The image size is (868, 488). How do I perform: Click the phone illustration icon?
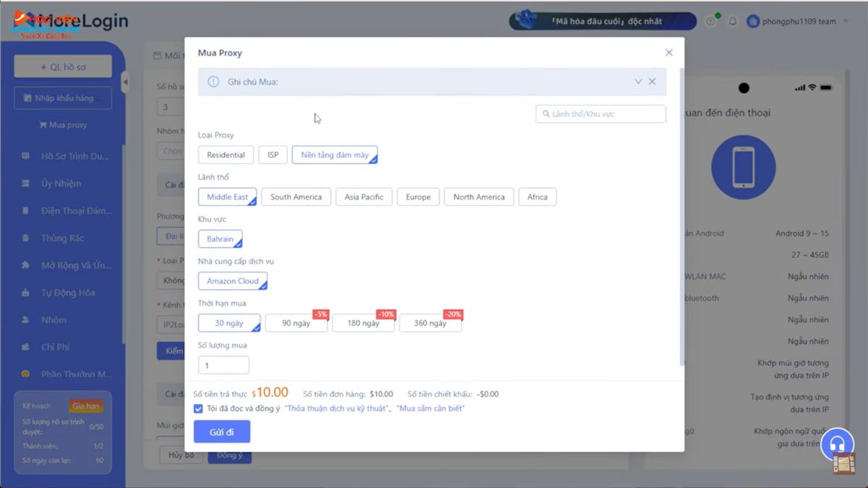point(744,168)
